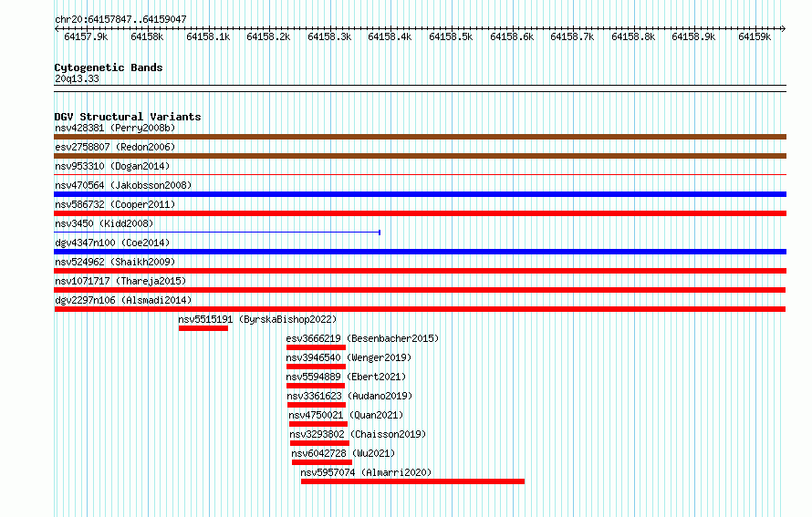812x517 pixels.
Task: Select the nsv470564 (Jakobsson2008) label
Action: point(123,185)
